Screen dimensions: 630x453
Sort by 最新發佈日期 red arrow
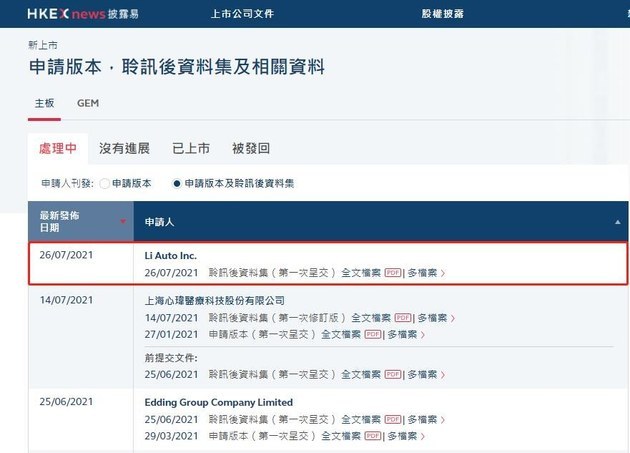click(x=123, y=221)
